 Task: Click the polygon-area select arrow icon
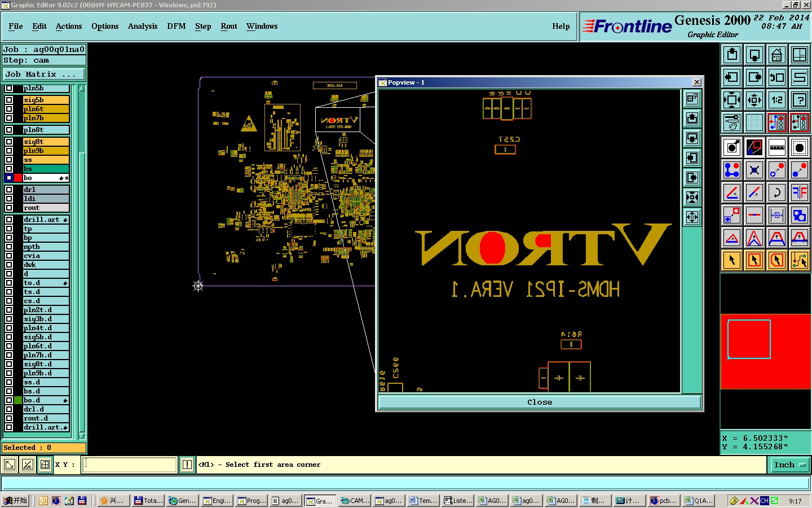(x=777, y=260)
